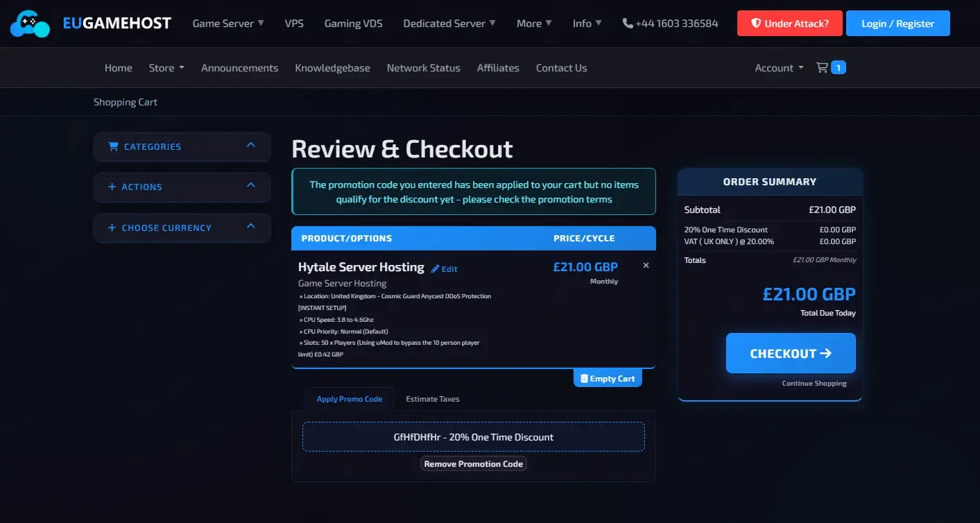Check the Network Status page
Viewport: 980px width, 523px height.
click(424, 68)
